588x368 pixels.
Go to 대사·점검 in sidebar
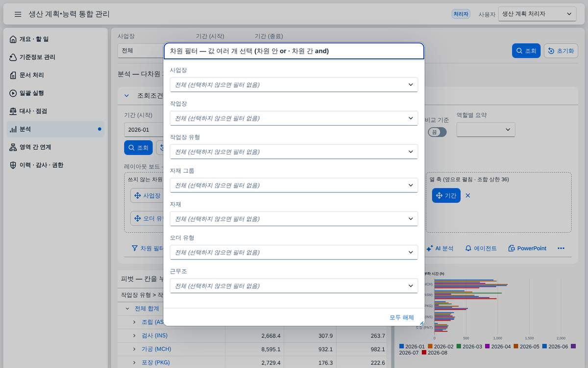point(55,111)
